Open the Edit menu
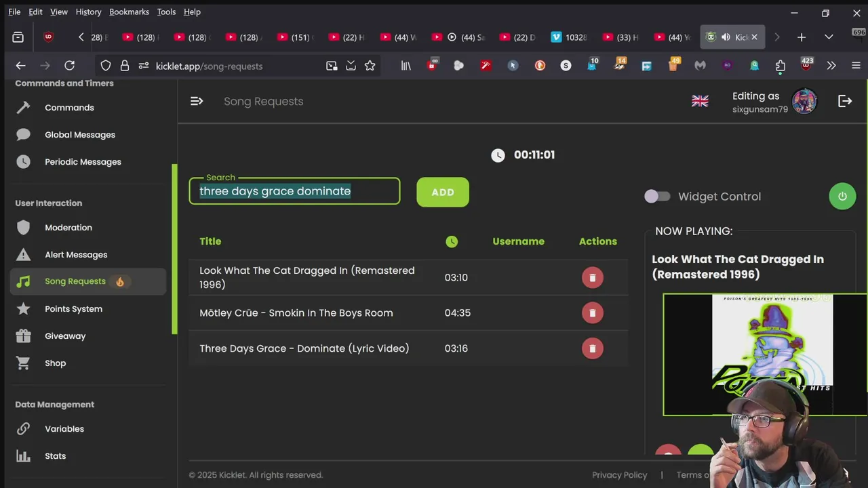 click(x=35, y=12)
